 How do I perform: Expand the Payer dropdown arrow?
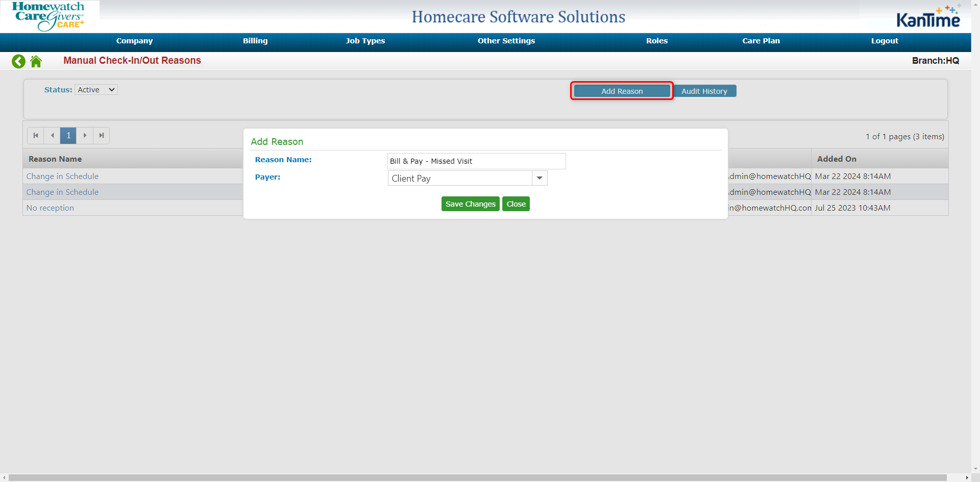click(x=540, y=179)
